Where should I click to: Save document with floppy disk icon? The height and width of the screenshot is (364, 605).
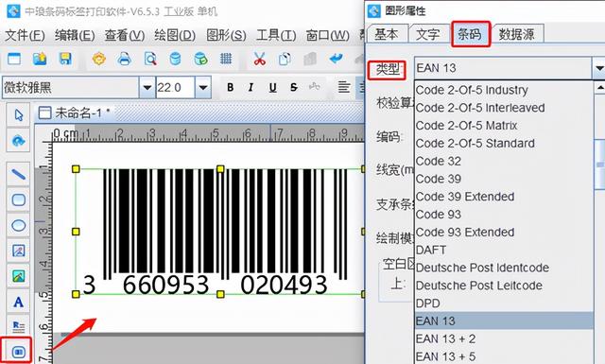pos(65,59)
